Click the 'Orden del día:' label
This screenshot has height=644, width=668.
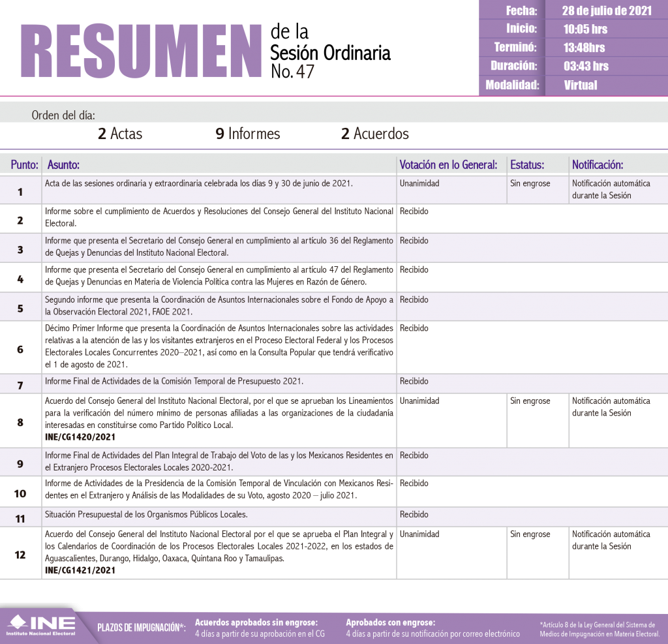(x=63, y=115)
